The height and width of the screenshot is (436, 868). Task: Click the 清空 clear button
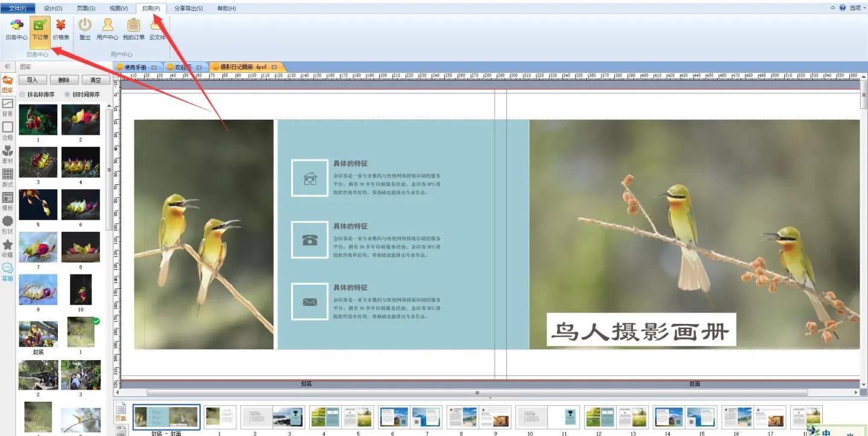pyautogui.click(x=95, y=80)
